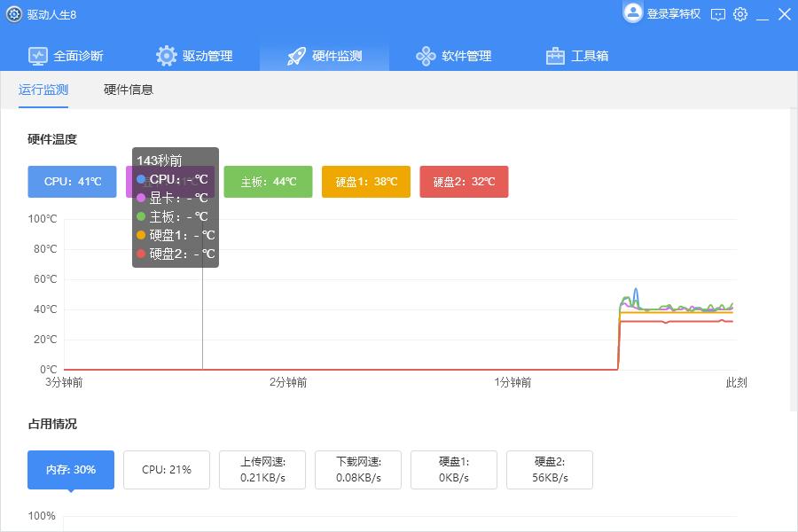
Task: Open the 驱动管理 tab
Action: click(195, 56)
